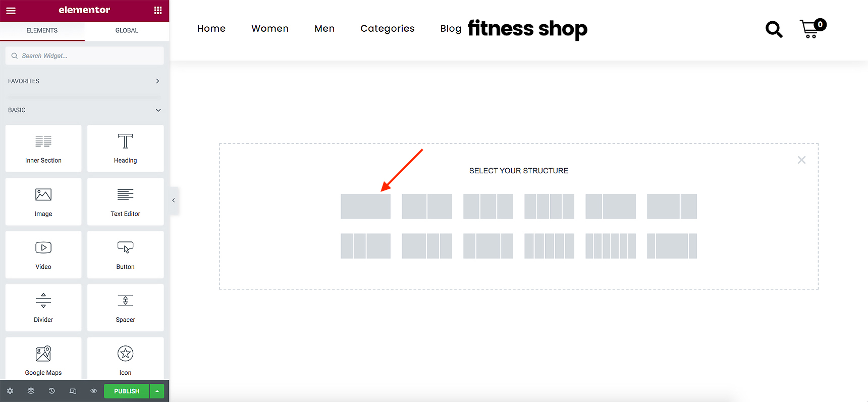
Task: Choose the single-column structure layout
Action: pos(365,207)
